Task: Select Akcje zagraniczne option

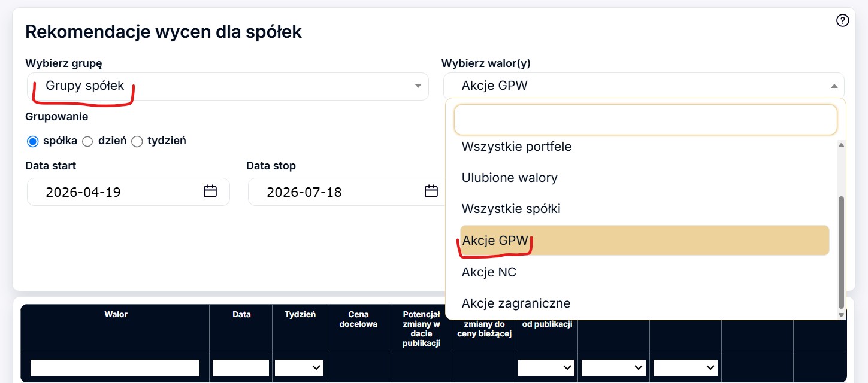Action: tap(644, 303)
